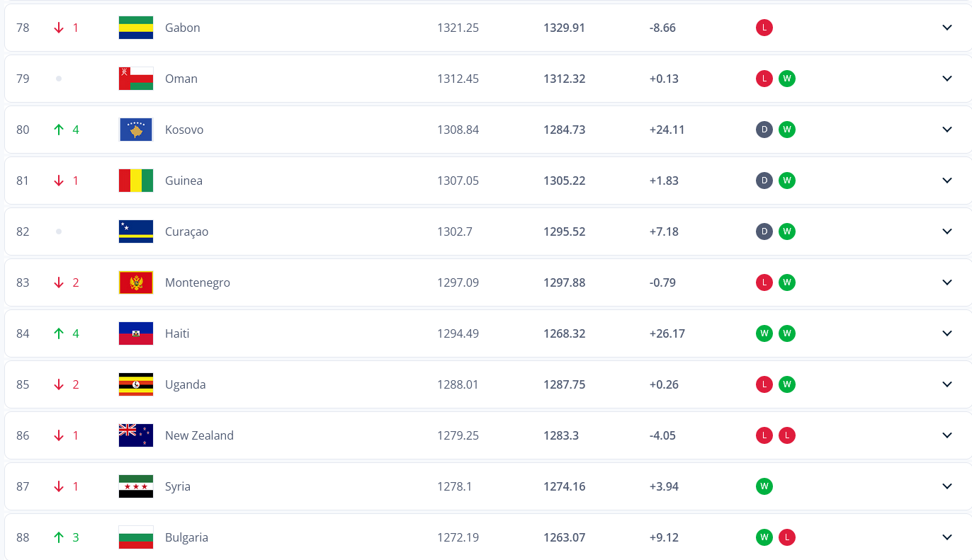Click Gabon's red loss result badge
The height and width of the screenshot is (560, 972).
pos(764,28)
